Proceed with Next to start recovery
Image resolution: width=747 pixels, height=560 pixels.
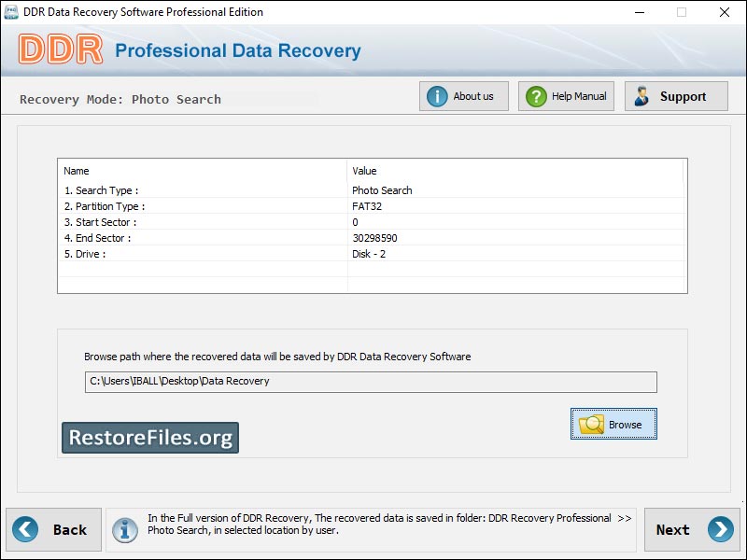click(691, 529)
